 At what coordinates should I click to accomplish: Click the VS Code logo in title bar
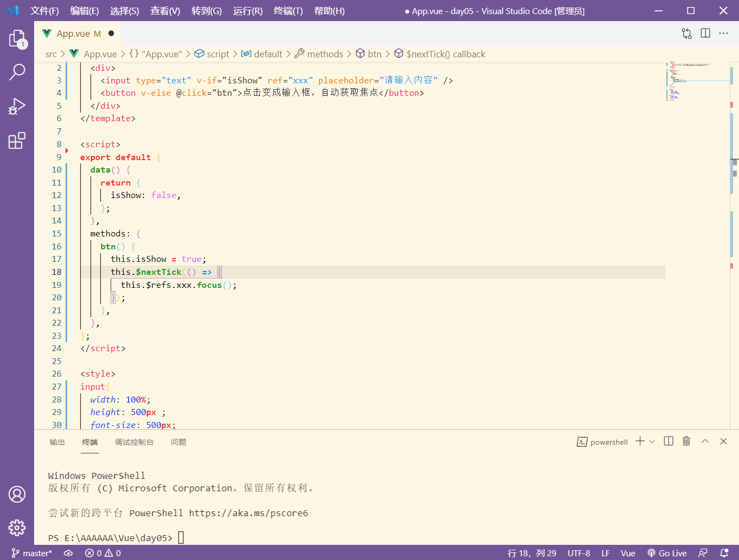[13, 11]
